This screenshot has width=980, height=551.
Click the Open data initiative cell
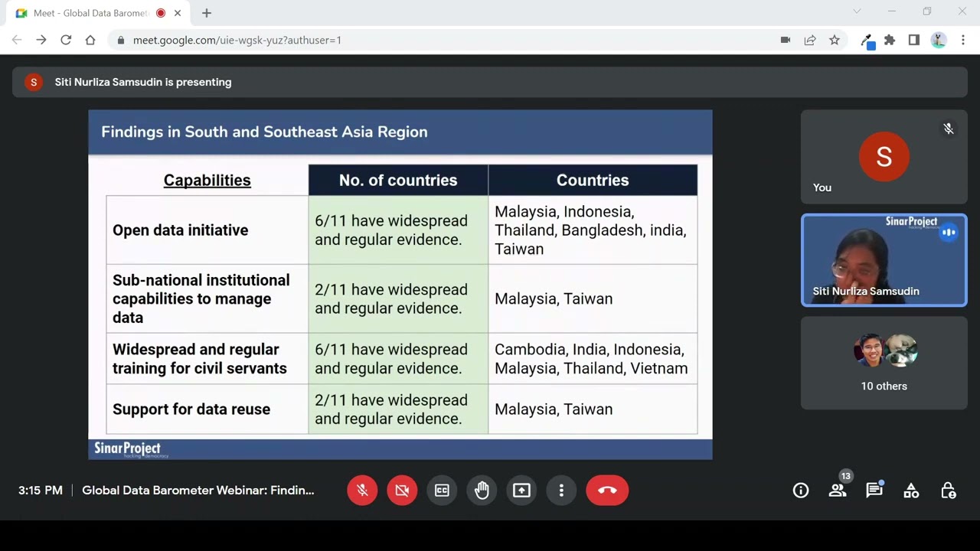[207, 230]
